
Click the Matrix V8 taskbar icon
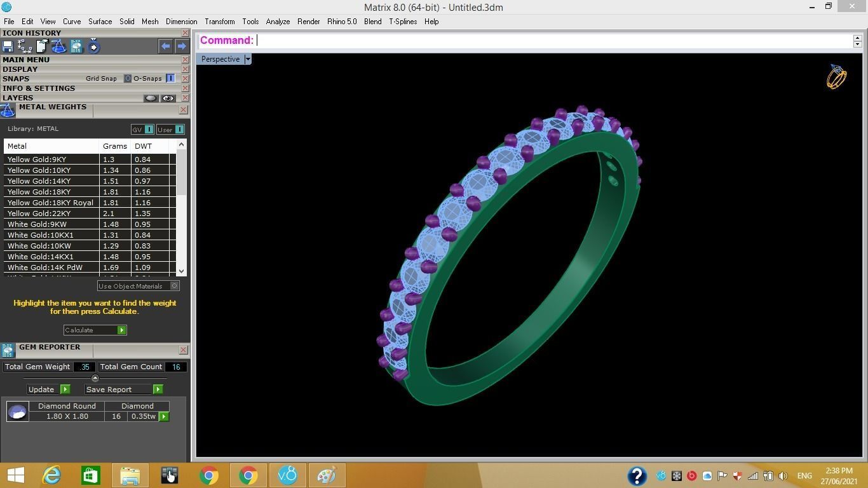click(288, 475)
